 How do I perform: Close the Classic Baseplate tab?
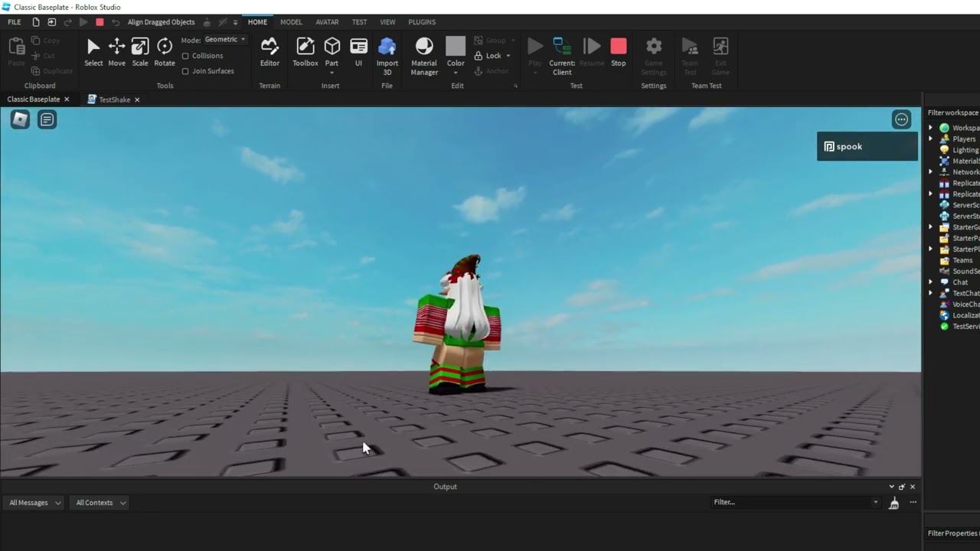(x=67, y=99)
